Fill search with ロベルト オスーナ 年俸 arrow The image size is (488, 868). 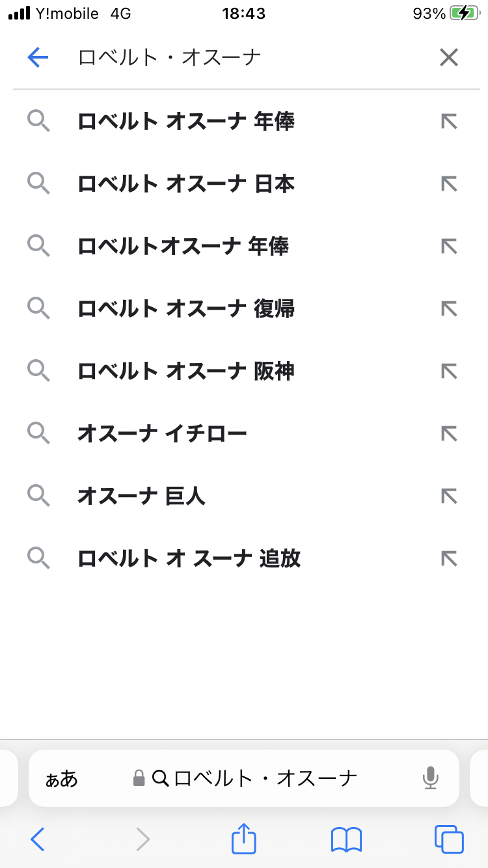pyautogui.click(x=449, y=122)
